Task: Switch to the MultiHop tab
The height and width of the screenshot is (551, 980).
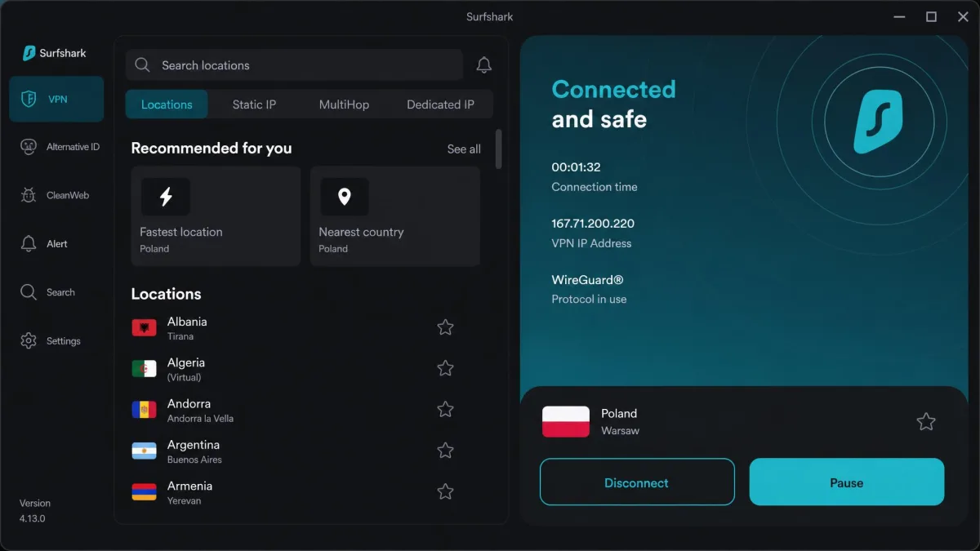Action: tap(344, 104)
